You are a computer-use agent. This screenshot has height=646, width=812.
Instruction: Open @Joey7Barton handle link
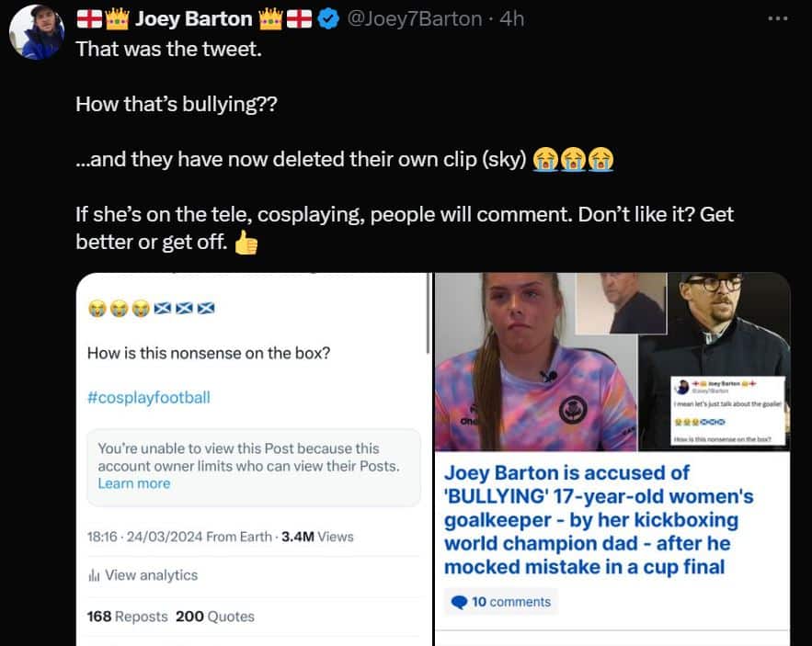point(415,19)
